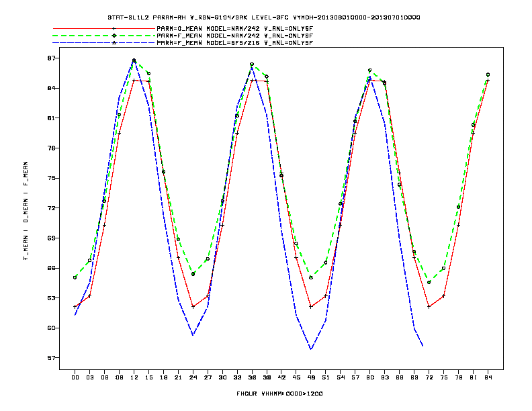Click the 24 hour label on the x-axis
The width and height of the screenshot is (532, 411).
point(193,377)
